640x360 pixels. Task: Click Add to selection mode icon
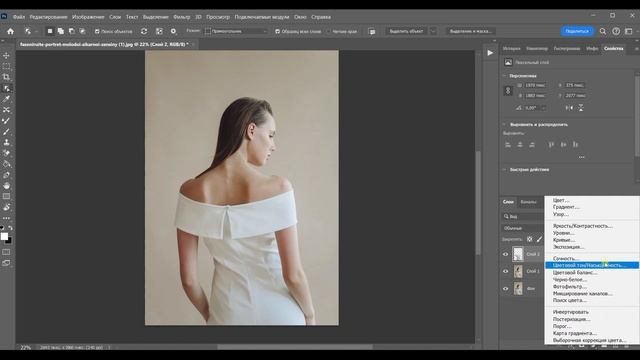pyautogui.click(x=60, y=31)
